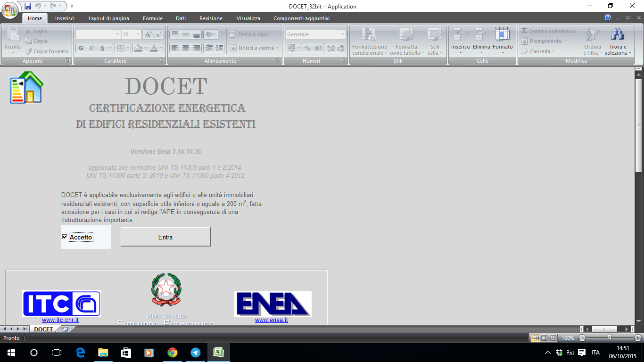Viewport: 644px width, 362px height.
Task: Align text right
Action: tap(196, 48)
